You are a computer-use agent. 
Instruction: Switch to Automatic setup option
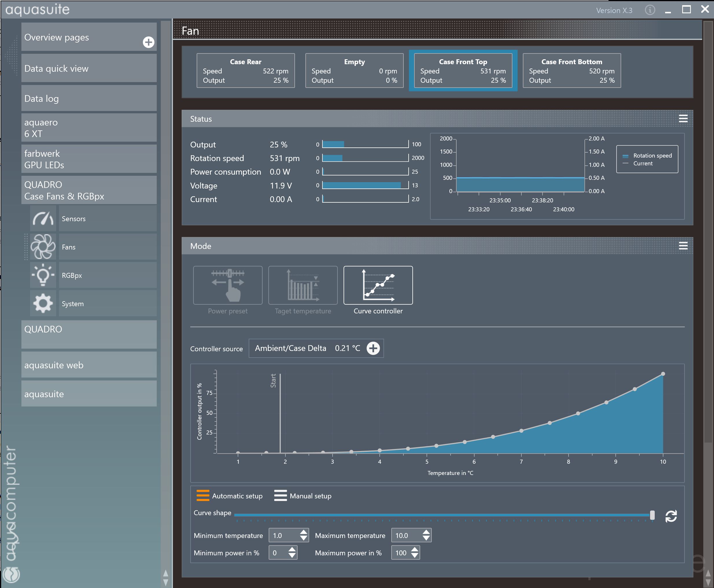(229, 495)
